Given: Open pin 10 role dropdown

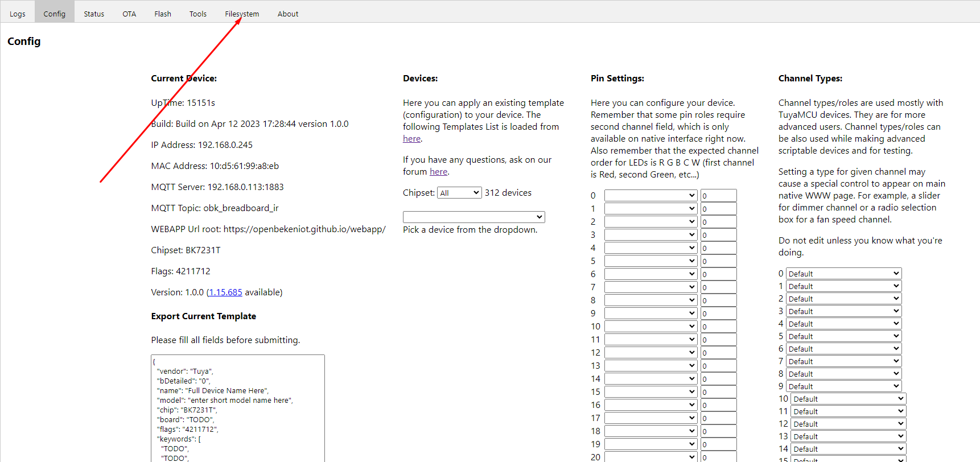Looking at the screenshot, I should click(650, 327).
